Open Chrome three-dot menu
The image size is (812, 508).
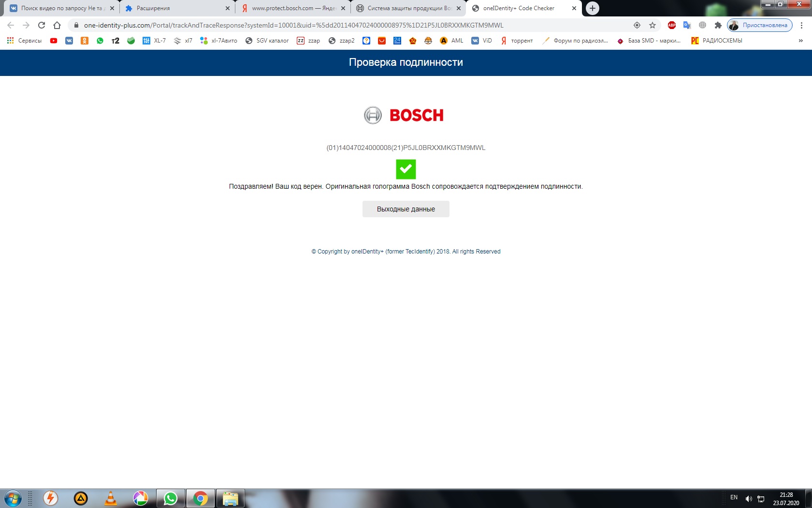pos(801,25)
